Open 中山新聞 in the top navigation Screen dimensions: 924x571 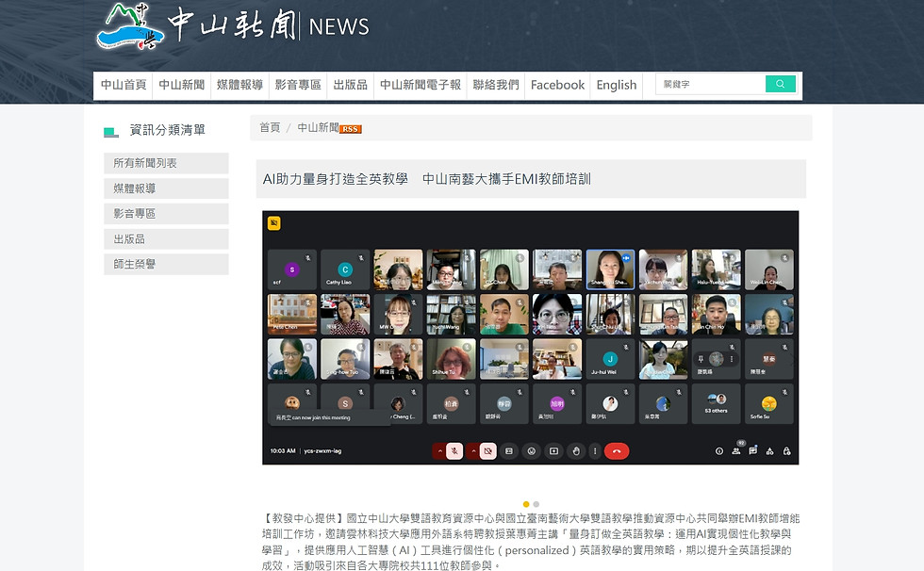coord(181,85)
